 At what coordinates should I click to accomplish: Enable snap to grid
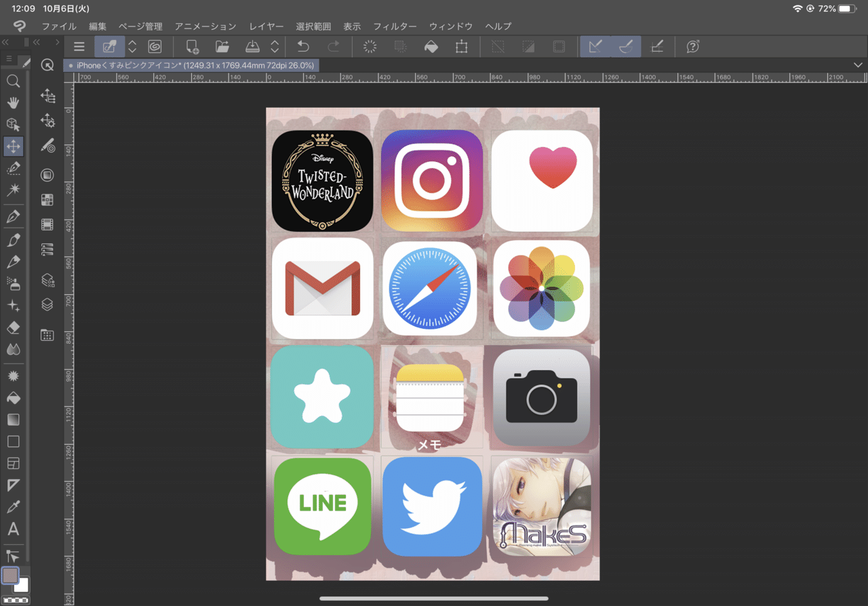(656, 46)
